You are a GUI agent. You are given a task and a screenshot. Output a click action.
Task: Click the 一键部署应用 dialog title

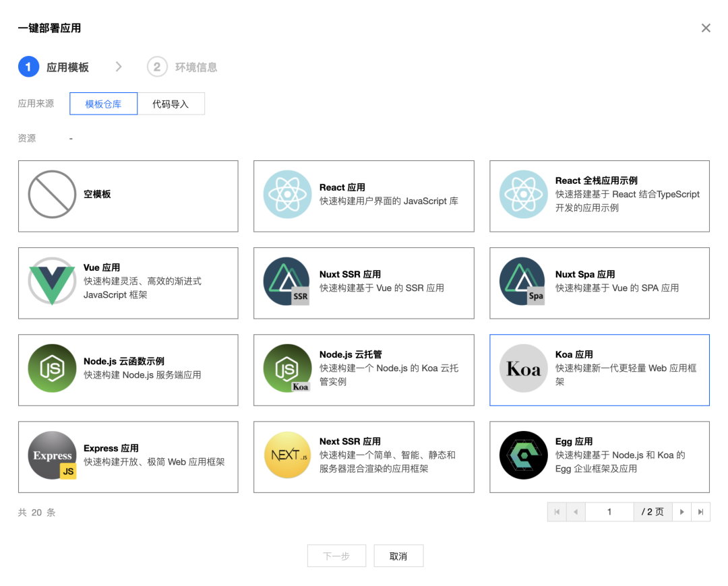(49, 28)
